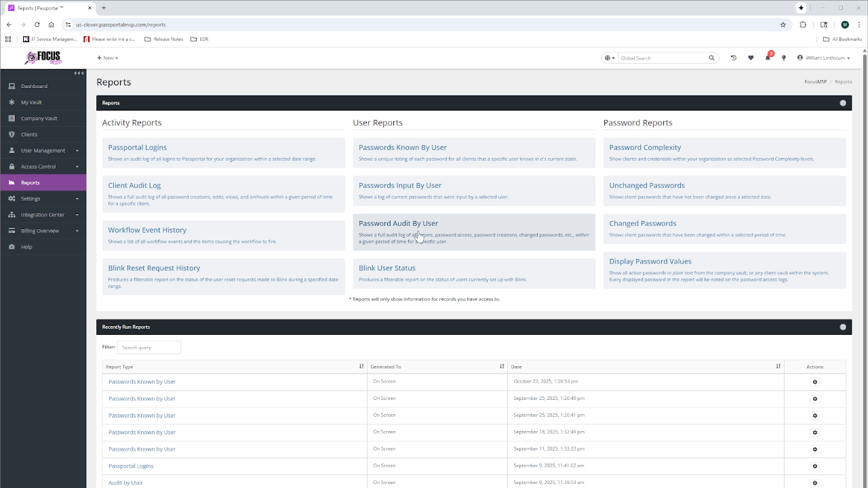Screen dimensions: 868x488
Task: Open the Changed Passwords report
Action: (x=643, y=223)
